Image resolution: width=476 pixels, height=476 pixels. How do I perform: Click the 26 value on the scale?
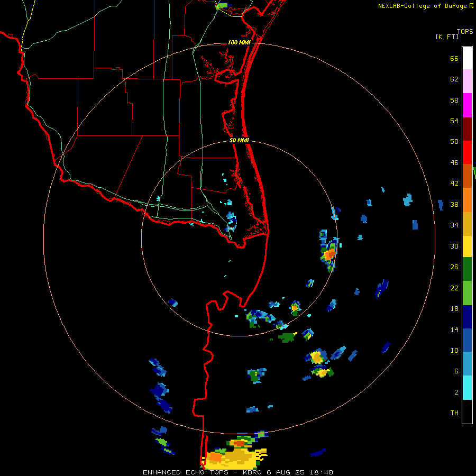[x=454, y=267]
